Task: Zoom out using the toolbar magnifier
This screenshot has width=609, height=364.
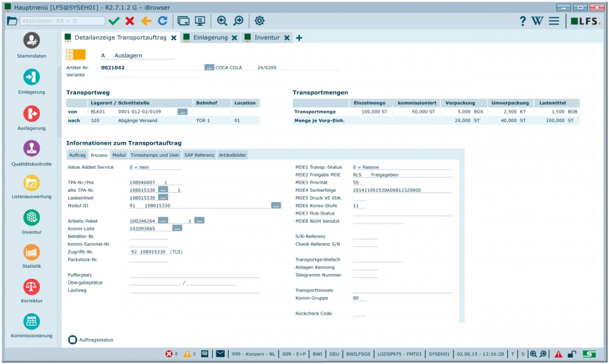Action: click(238, 21)
